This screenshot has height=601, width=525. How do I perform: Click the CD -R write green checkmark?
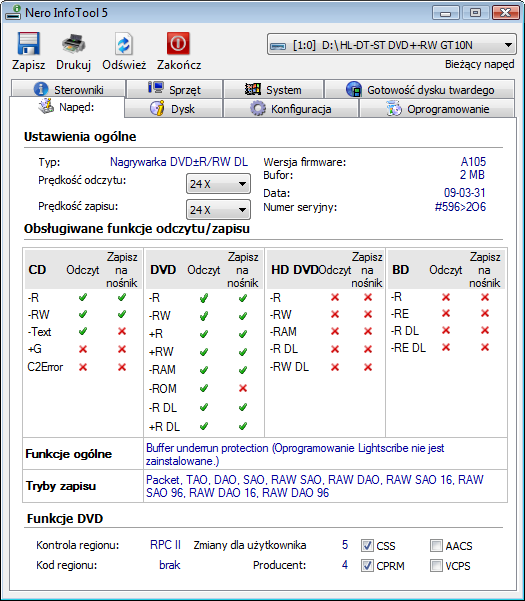[x=122, y=297]
